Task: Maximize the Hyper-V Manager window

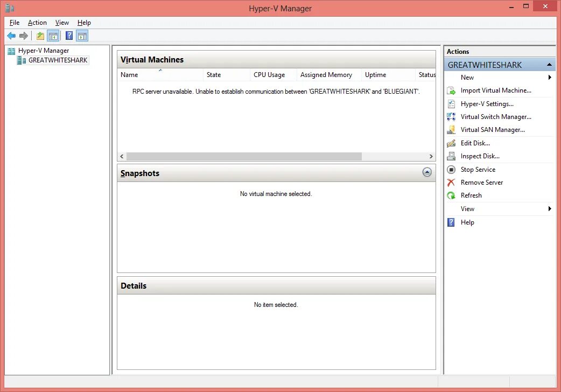Action: point(525,6)
